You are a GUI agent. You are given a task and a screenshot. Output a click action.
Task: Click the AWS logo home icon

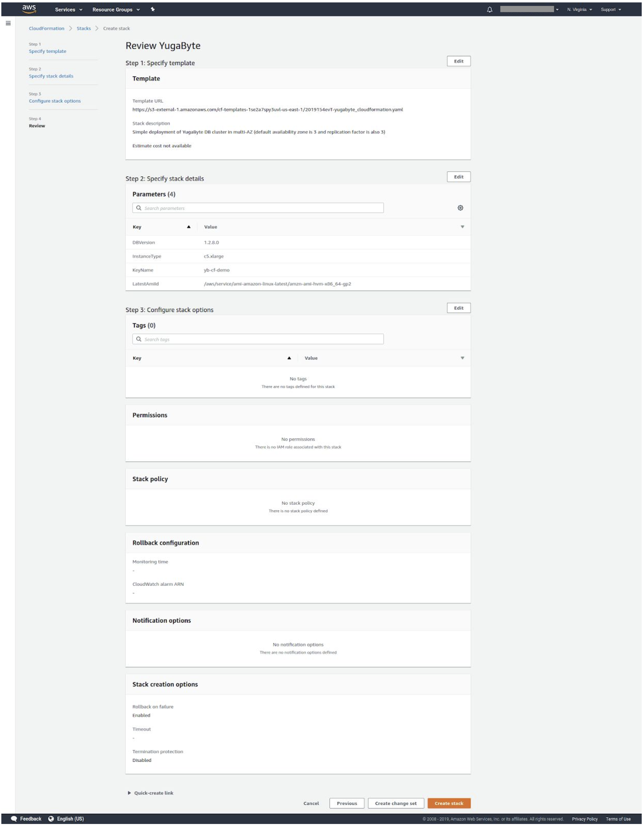pyautogui.click(x=29, y=9)
